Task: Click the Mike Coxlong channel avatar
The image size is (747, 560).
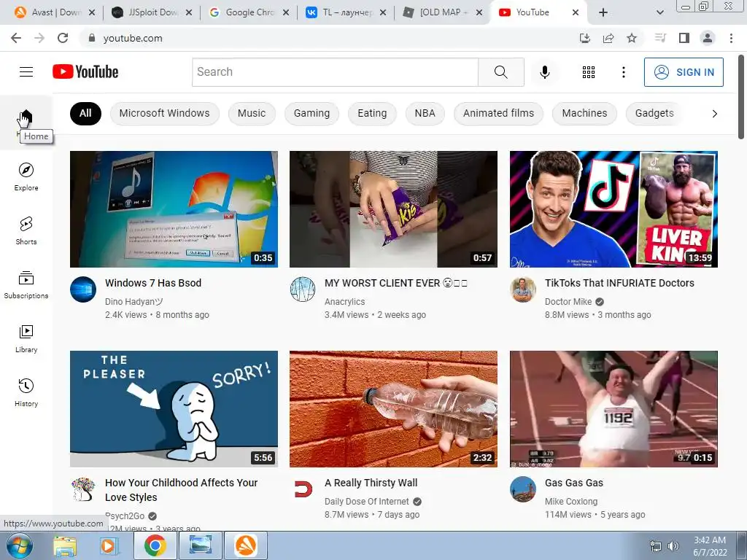Action: [x=523, y=489]
